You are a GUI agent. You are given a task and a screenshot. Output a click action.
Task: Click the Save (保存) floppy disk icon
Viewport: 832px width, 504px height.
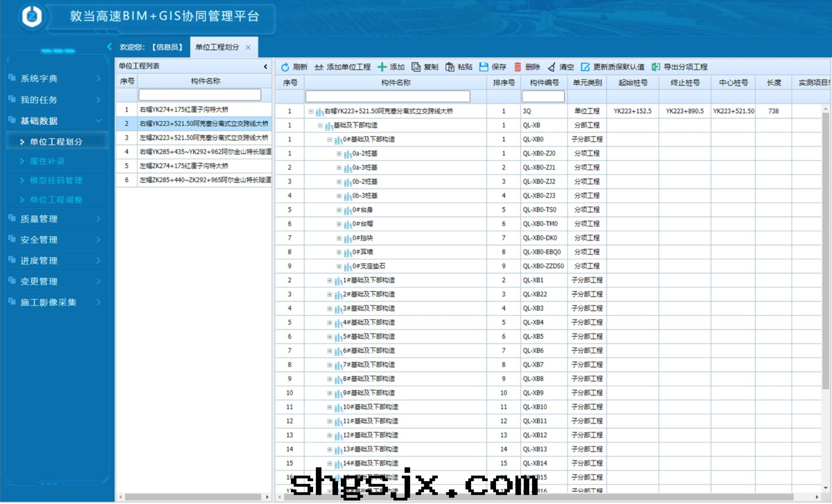(484, 67)
